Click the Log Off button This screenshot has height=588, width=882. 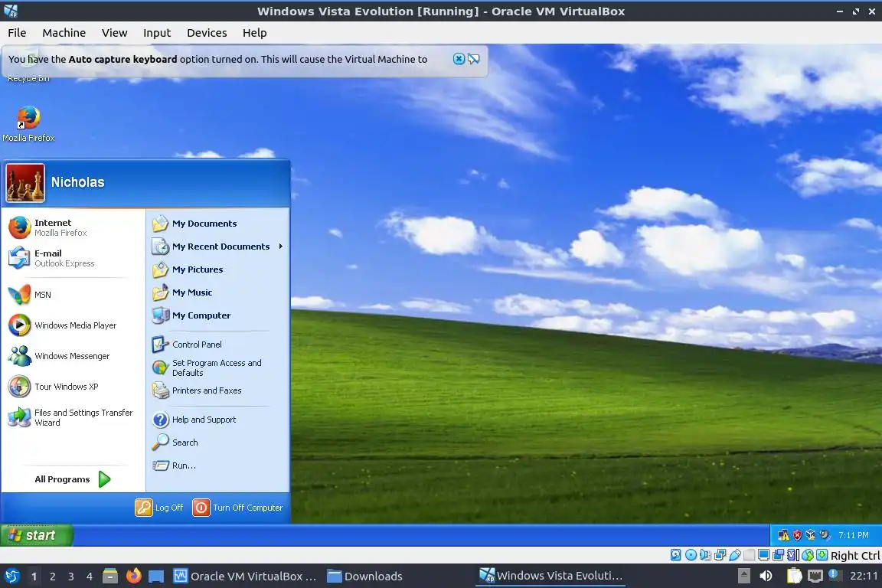159,508
